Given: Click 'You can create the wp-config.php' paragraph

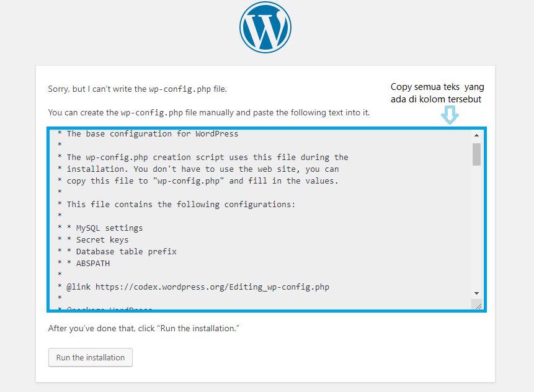Looking at the screenshot, I should point(209,112).
